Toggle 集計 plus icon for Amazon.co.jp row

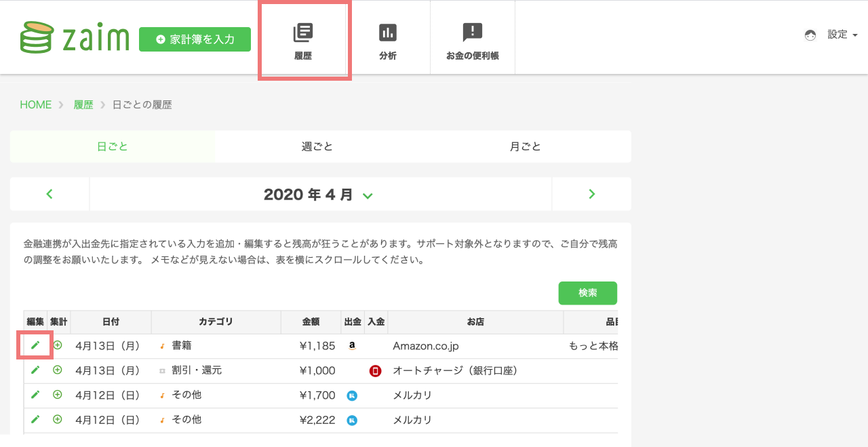(58, 345)
